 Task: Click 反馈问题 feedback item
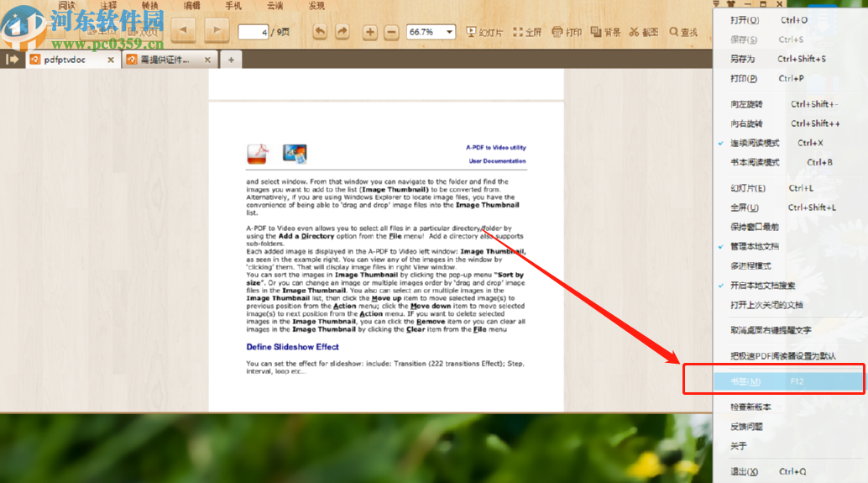[x=789, y=427]
